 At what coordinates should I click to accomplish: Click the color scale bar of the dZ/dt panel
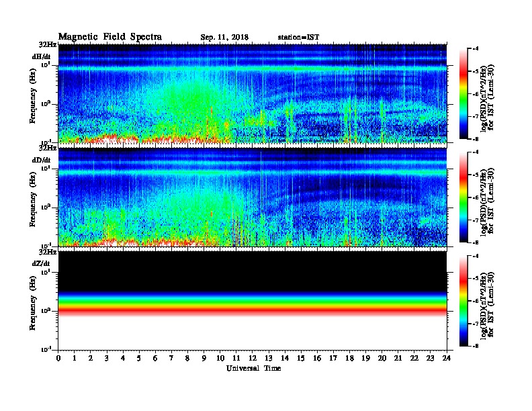click(x=463, y=301)
